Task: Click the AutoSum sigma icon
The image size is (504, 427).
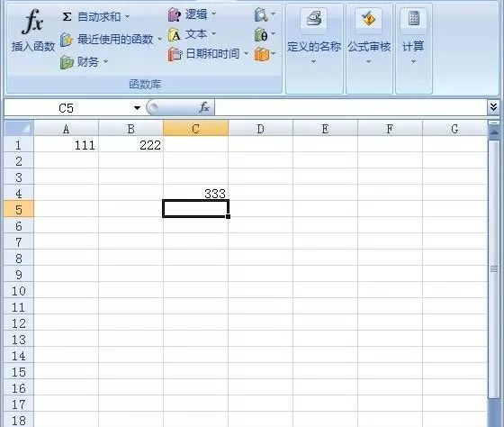Action: (x=67, y=17)
